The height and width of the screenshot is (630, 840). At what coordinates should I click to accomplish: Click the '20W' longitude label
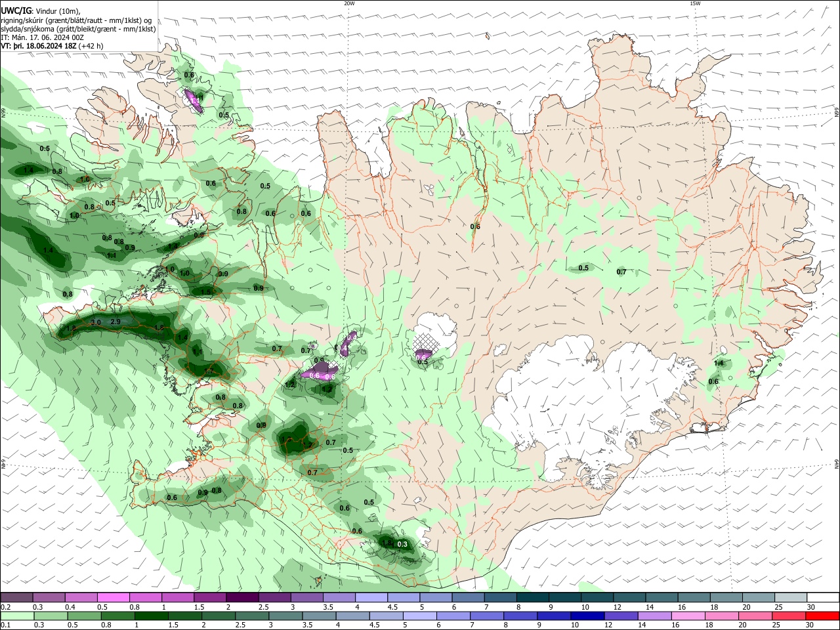click(349, 3)
